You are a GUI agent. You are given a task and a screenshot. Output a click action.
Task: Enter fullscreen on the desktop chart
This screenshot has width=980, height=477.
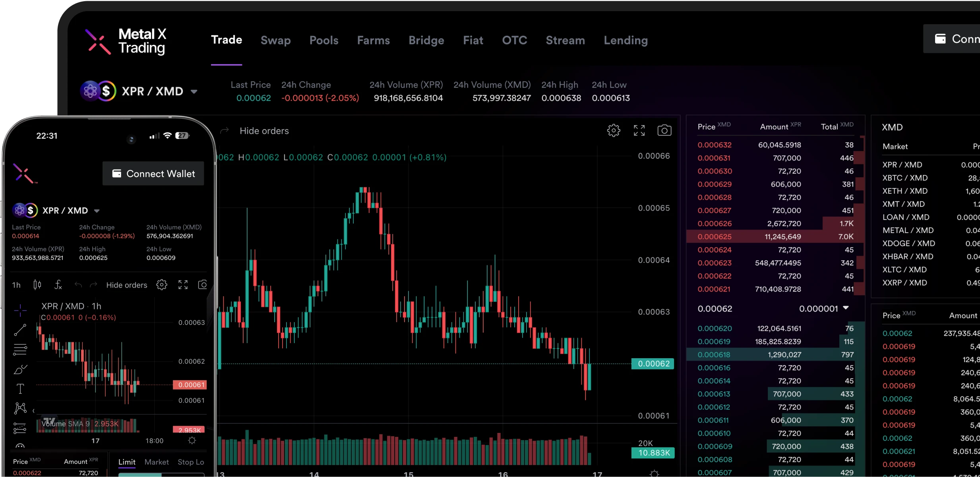click(639, 130)
